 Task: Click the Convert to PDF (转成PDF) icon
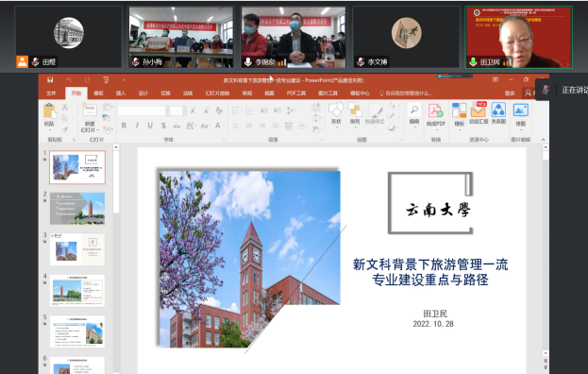tap(435, 110)
